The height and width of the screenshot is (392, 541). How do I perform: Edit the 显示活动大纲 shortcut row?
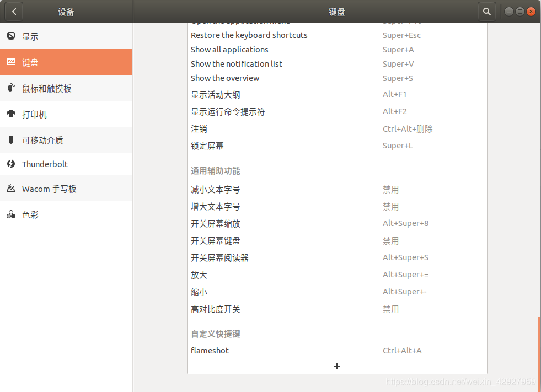tap(337, 94)
